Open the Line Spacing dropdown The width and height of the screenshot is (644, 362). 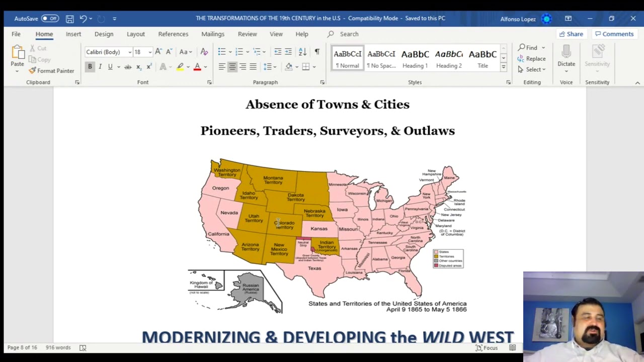(270, 67)
